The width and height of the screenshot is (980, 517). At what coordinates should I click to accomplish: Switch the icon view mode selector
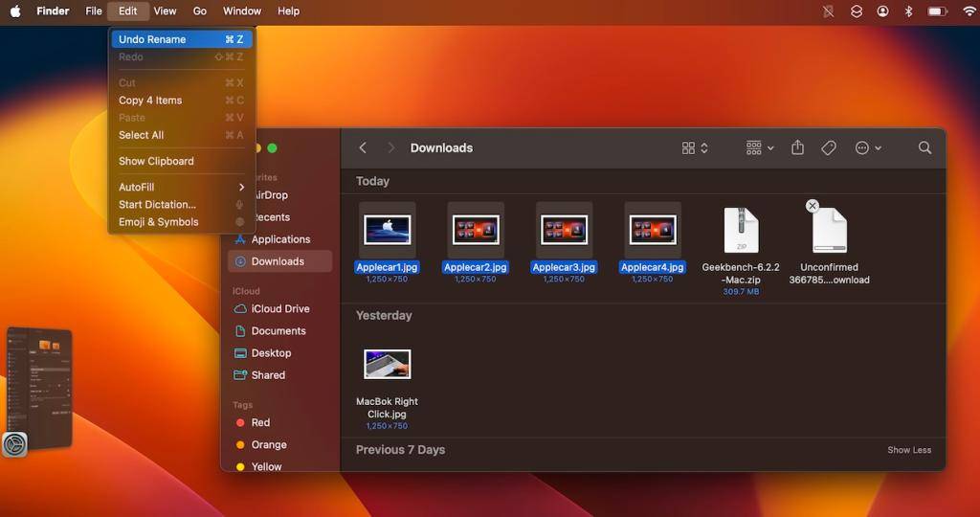point(695,147)
